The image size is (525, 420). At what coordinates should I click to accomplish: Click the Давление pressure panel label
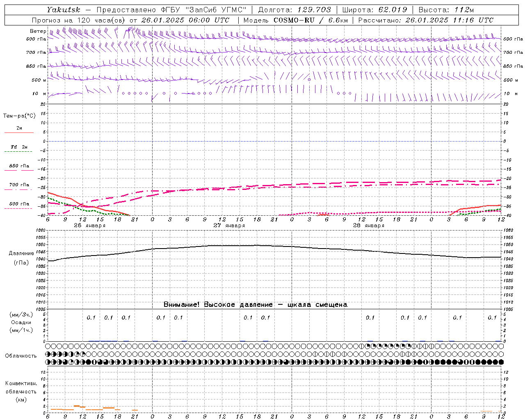(x=21, y=253)
